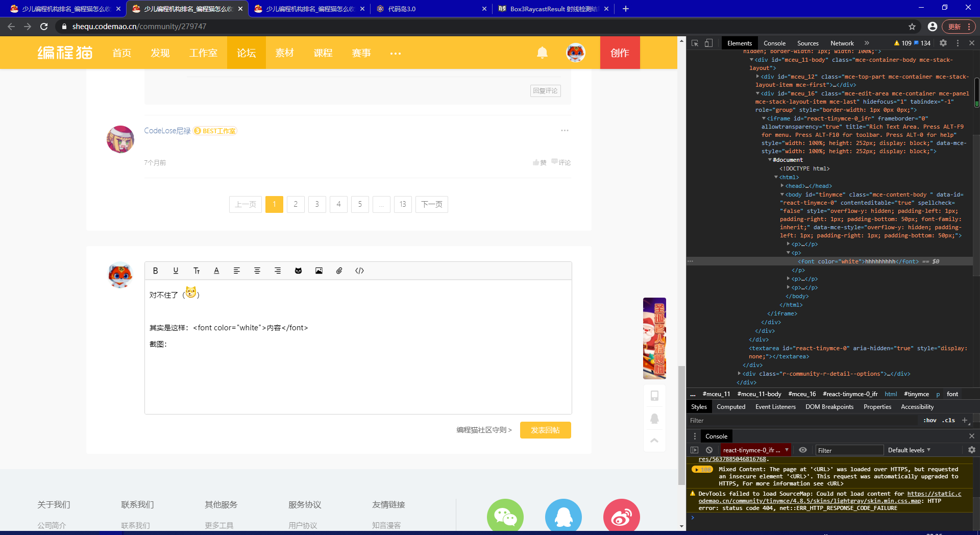Toggle device toolbar in DevTools
This screenshot has height=535, width=980.
pos(708,43)
